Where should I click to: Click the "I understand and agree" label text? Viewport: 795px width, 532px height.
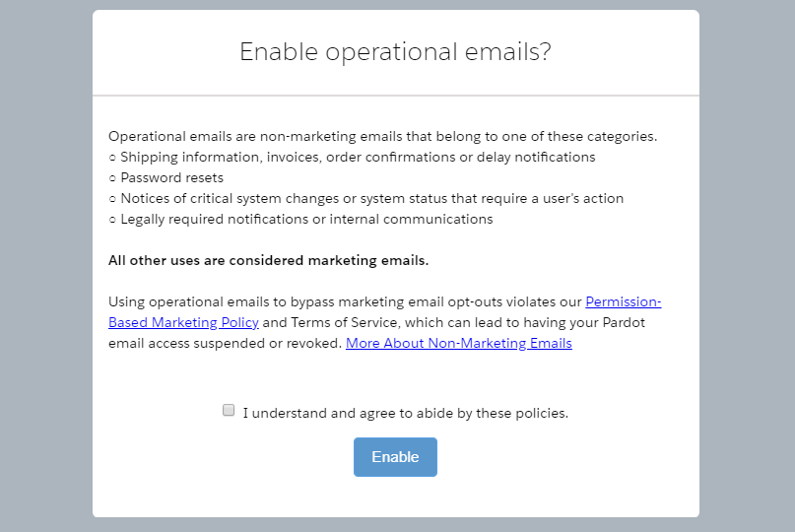405,413
